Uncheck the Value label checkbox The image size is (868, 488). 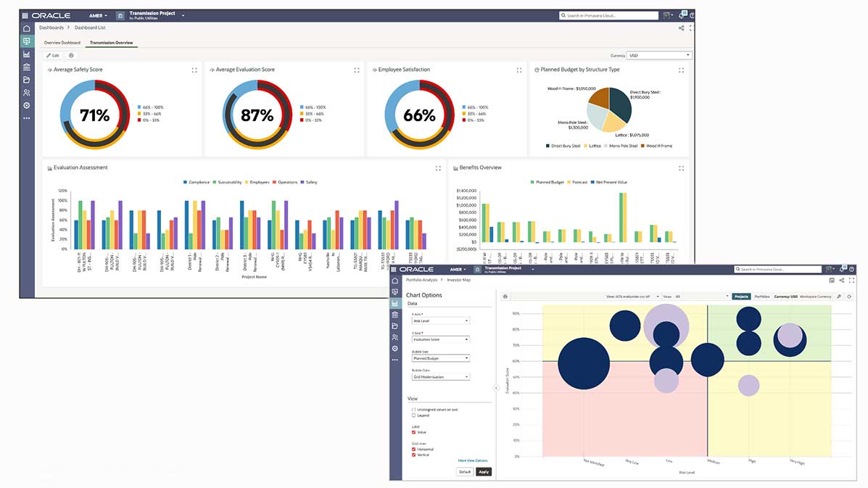tap(414, 433)
